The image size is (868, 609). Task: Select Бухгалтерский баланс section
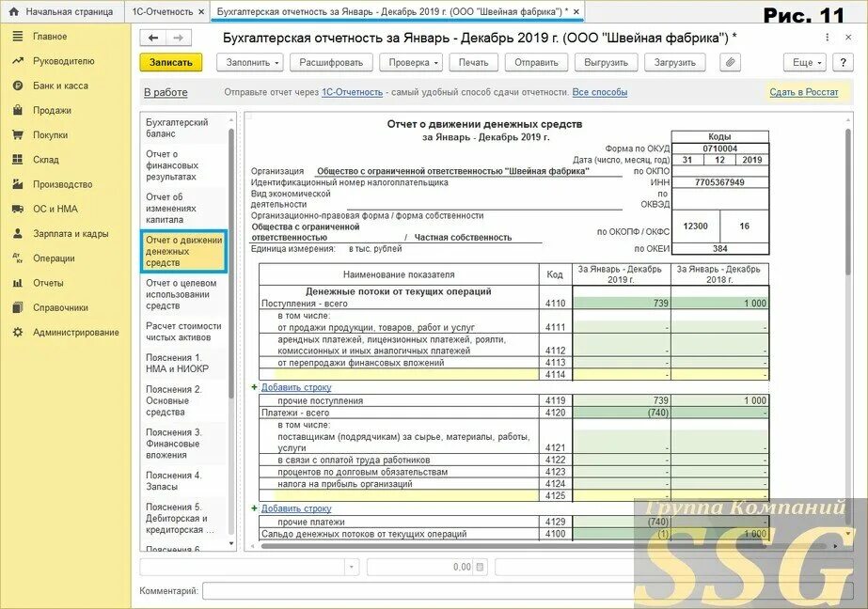point(183,128)
